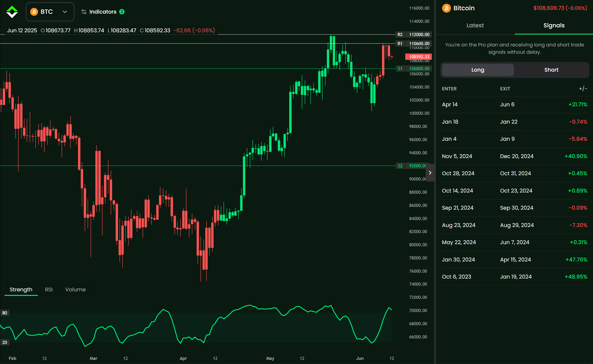
Task: Click the Jun 12 2025 date readout
Action: [x=22, y=30]
